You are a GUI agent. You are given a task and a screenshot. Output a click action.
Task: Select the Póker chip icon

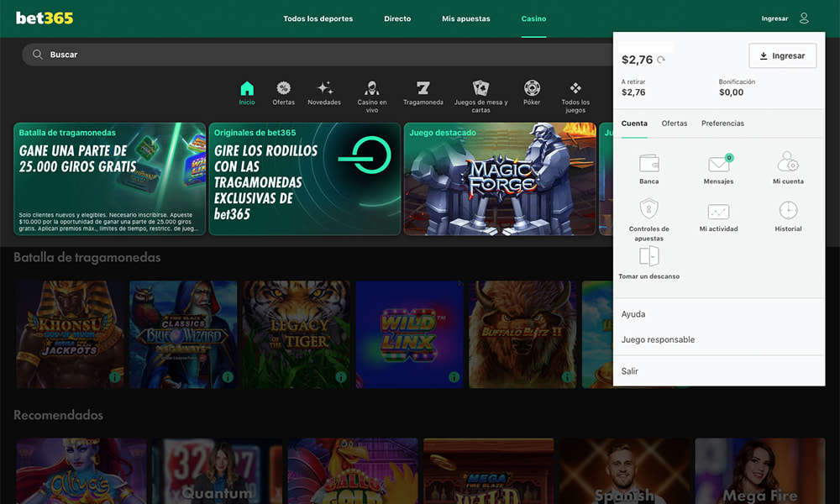pyautogui.click(x=532, y=88)
